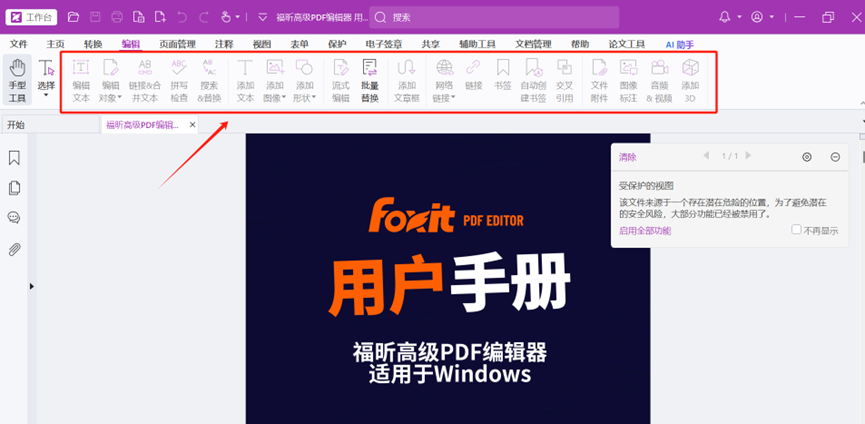Collapse the protected view notification
865x424 pixels.
[x=835, y=157]
